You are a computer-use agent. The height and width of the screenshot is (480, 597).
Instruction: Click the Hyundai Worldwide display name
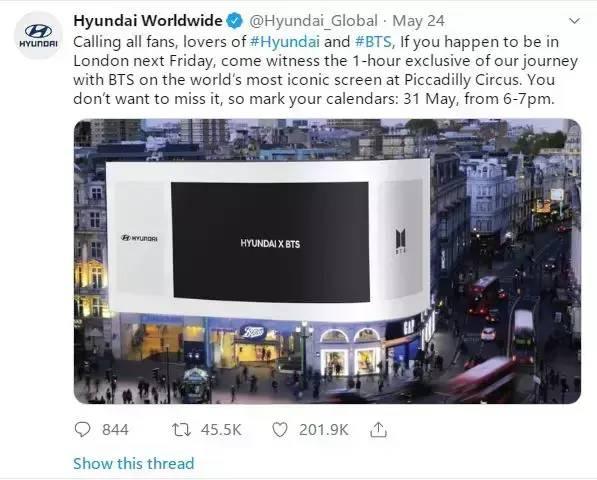coord(148,21)
